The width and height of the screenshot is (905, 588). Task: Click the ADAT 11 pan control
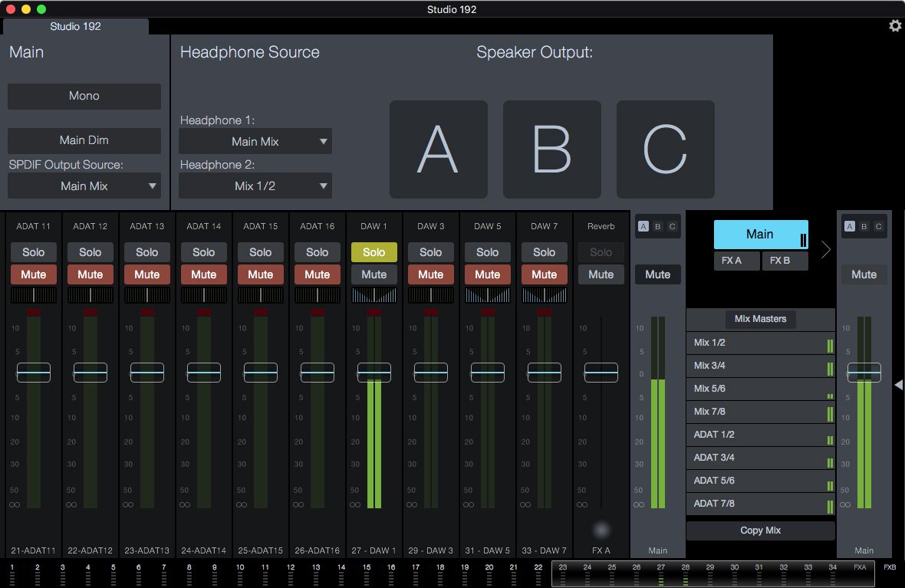pos(34,295)
